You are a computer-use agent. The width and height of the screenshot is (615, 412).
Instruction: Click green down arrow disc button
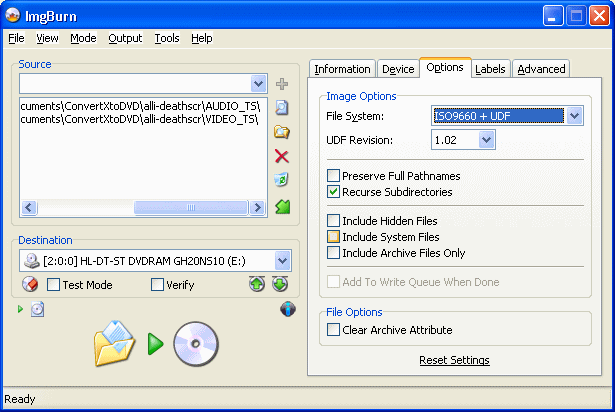click(x=280, y=284)
